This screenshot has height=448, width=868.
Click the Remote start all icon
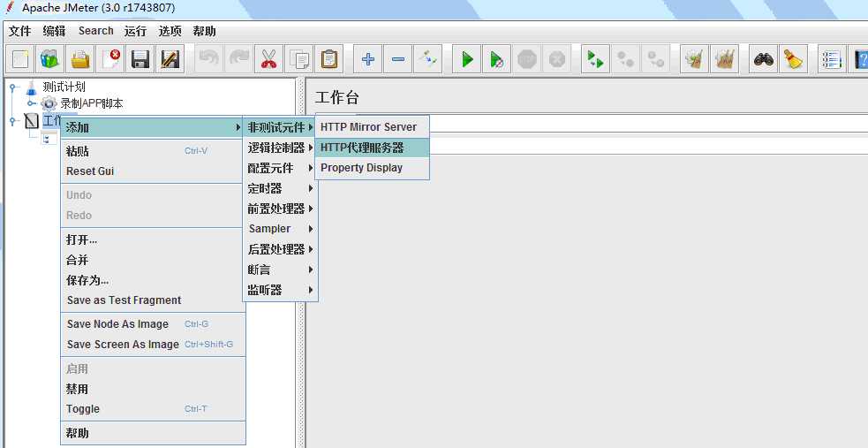tap(596, 58)
